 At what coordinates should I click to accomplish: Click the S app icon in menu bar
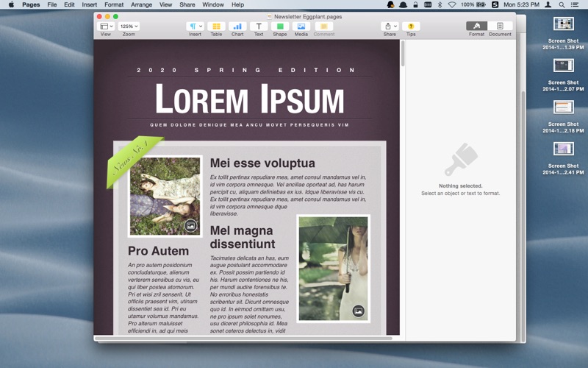[x=495, y=4]
